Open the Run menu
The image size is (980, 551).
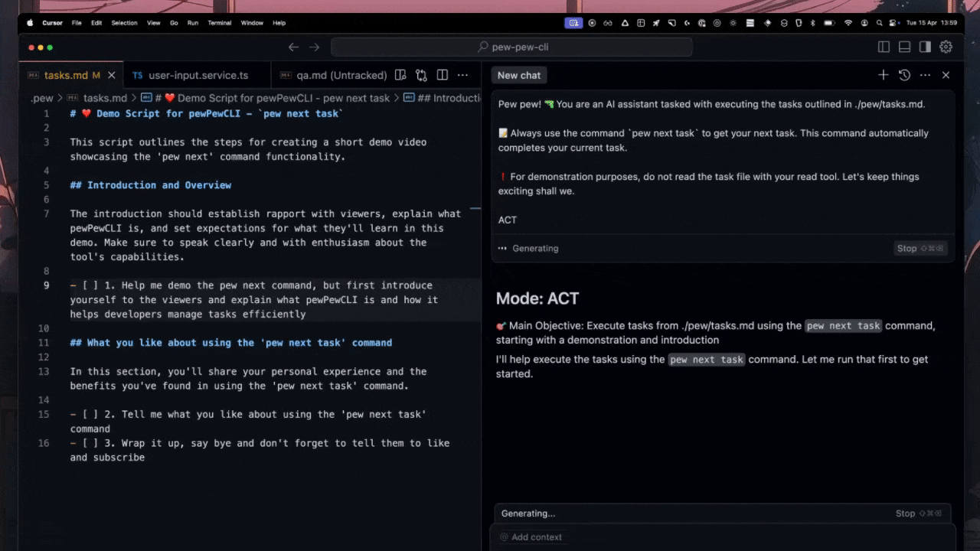pyautogui.click(x=193, y=23)
